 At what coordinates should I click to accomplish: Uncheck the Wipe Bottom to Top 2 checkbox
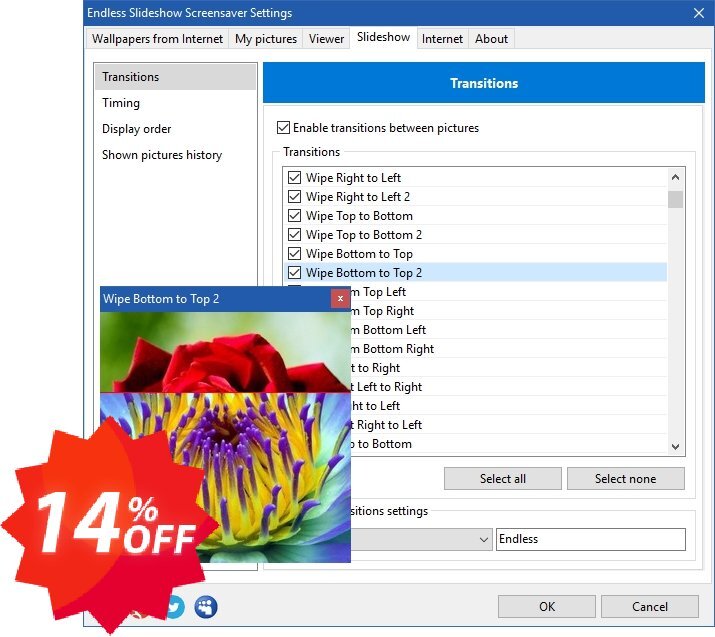pyautogui.click(x=295, y=273)
